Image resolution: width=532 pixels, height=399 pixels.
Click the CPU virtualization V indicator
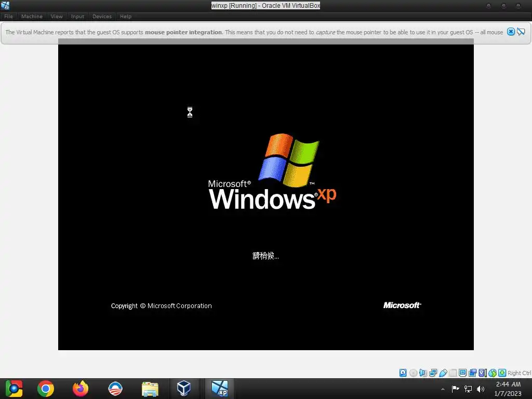(x=482, y=373)
